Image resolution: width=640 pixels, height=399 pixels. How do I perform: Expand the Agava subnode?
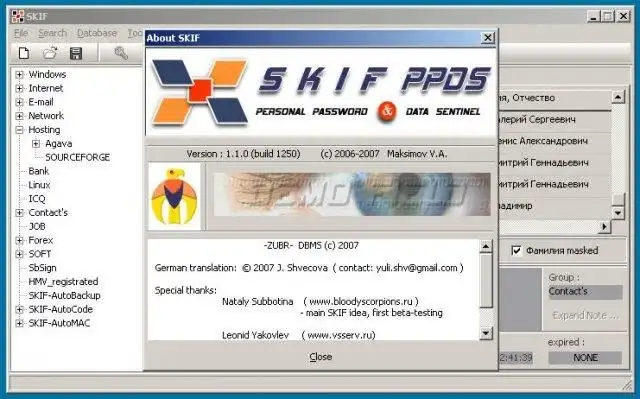pos(36,144)
